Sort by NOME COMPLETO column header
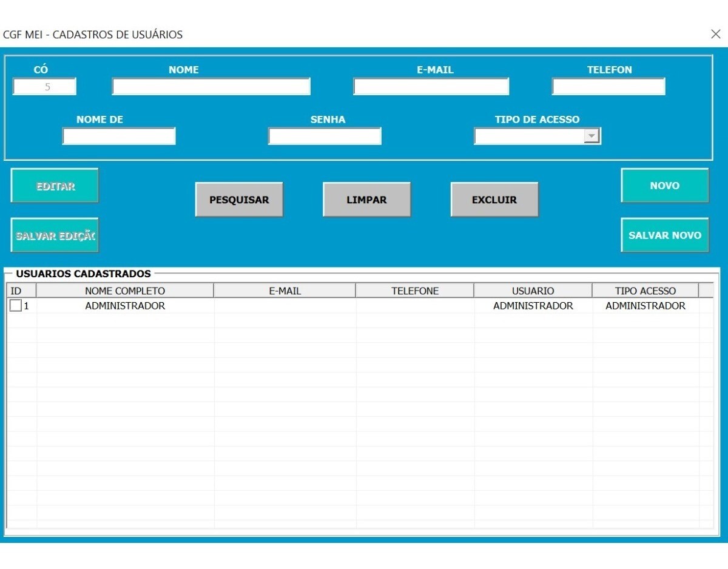The height and width of the screenshot is (569, 728). point(125,291)
